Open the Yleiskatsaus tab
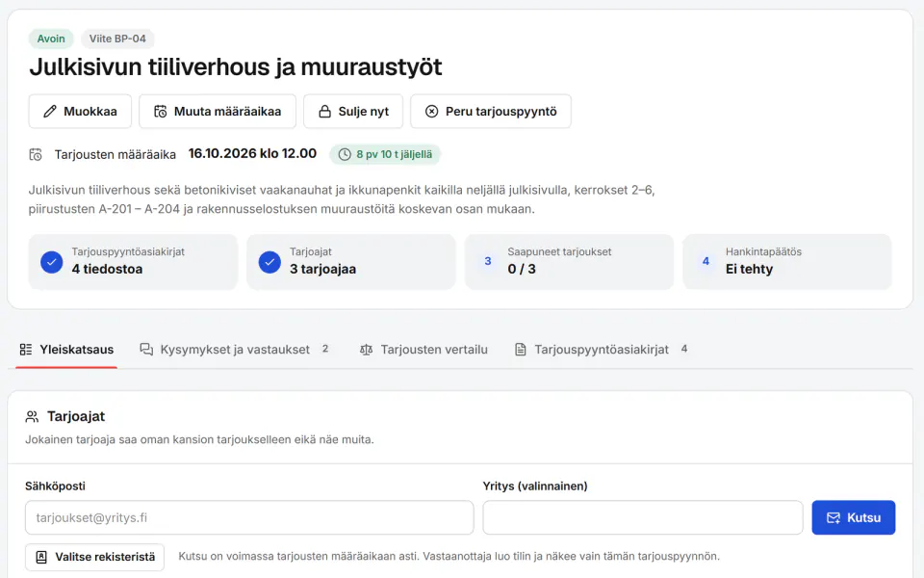The height and width of the screenshot is (578, 924). (66, 350)
